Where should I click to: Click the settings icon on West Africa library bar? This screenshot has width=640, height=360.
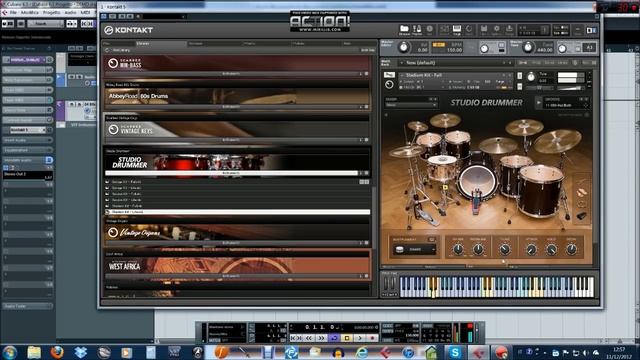[x=366, y=276]
